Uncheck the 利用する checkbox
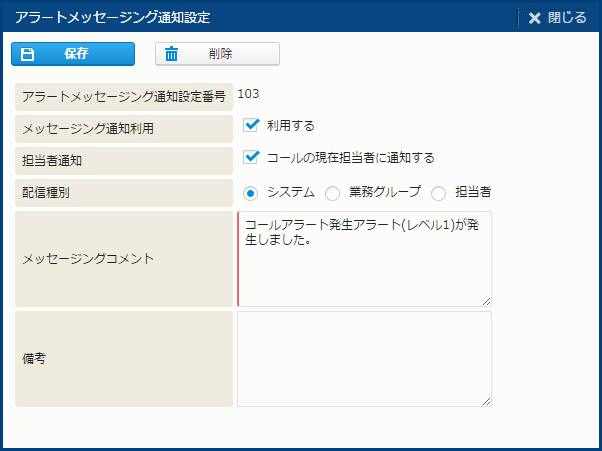The image size is (602, 451). [x=252, y=126]
